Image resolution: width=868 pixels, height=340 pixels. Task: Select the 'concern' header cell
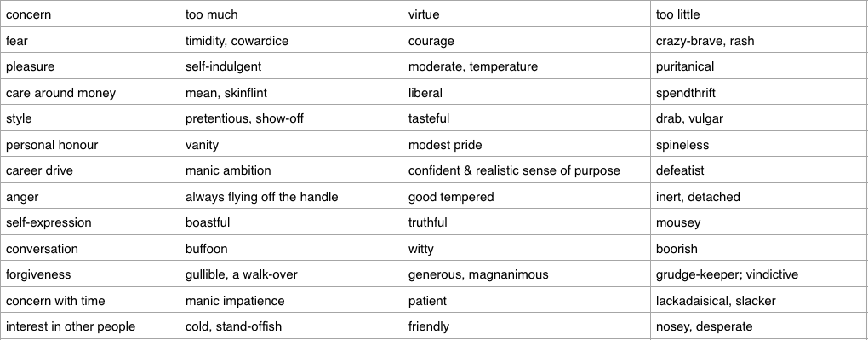click(90, 14)
